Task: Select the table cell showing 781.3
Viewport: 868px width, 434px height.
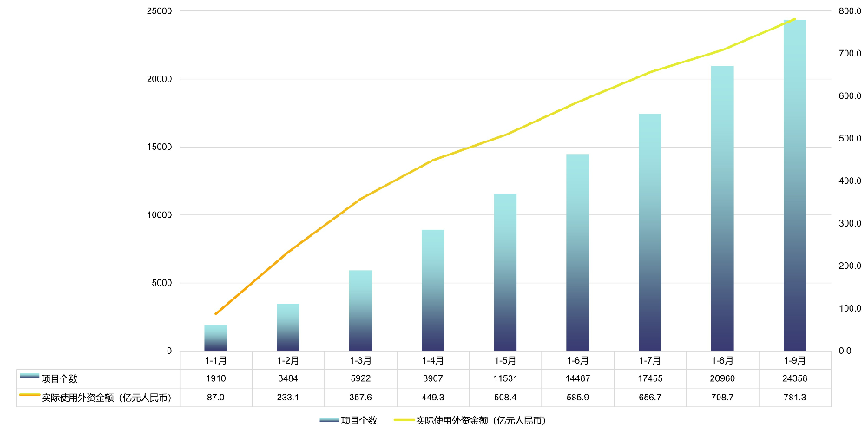Action: pyautogui.click(x=794, y=398)
